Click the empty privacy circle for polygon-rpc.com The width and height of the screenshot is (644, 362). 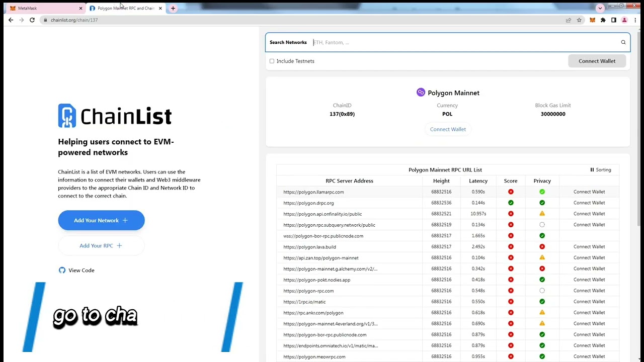[x=542, y=291]
